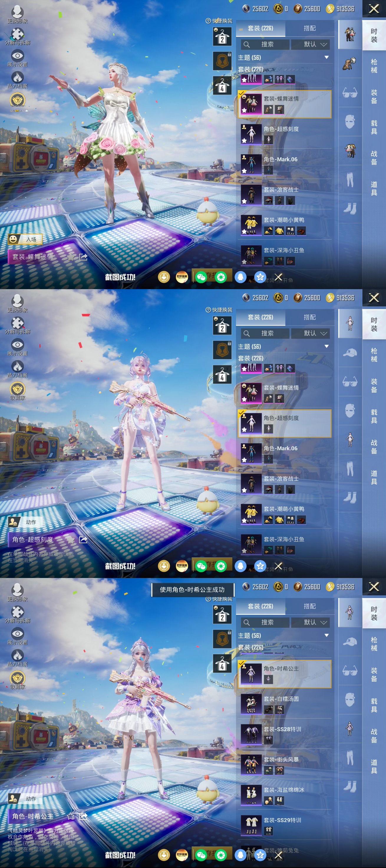Image resolution: width=386 pixels, height=868 pixels.
Task: Select jacket category icon in top screenshot
Action: (x=349, y=150)
